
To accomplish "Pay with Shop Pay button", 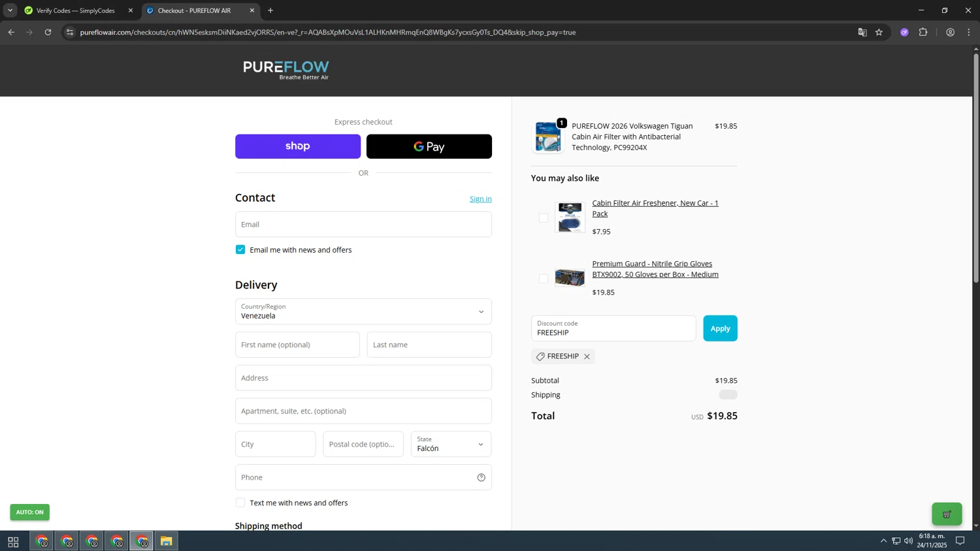I will click(x=298, y=146).
